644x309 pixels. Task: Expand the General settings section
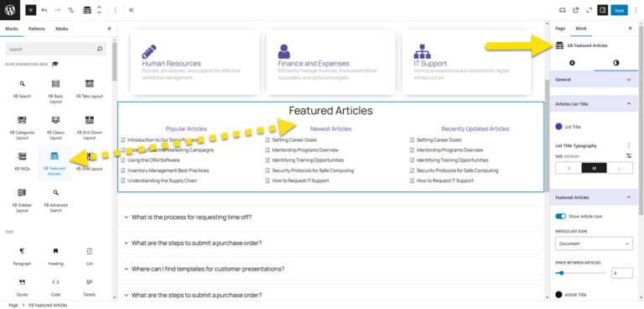594,80
